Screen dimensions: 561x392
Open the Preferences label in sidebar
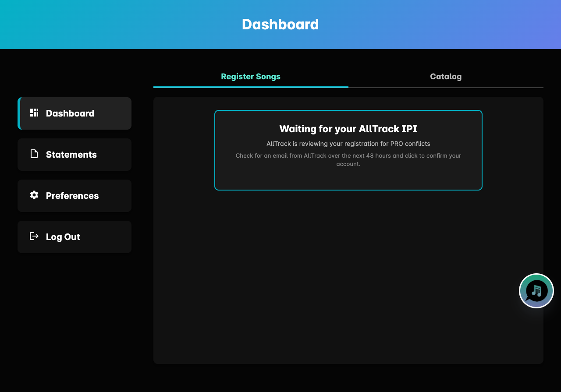point(72,196)
